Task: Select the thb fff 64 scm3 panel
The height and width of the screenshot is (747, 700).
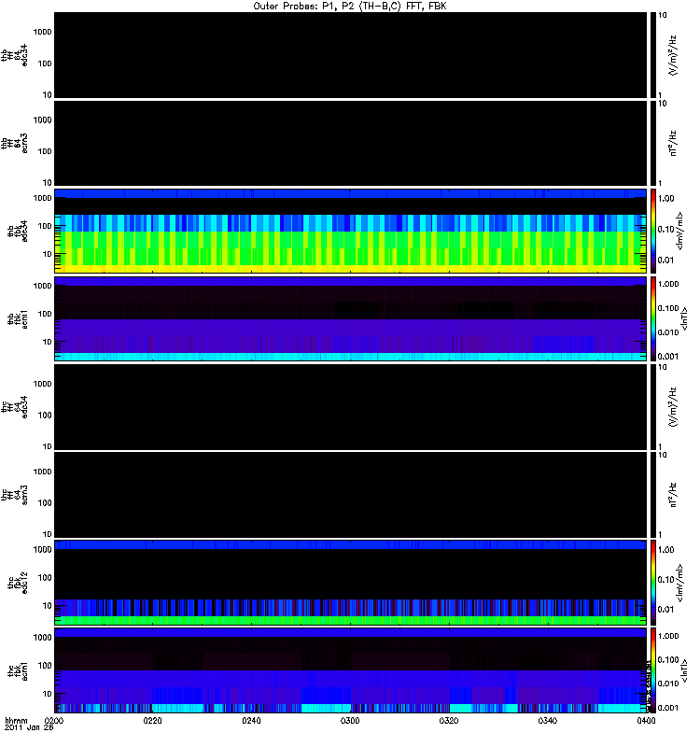Action: (x=351, y=143)
